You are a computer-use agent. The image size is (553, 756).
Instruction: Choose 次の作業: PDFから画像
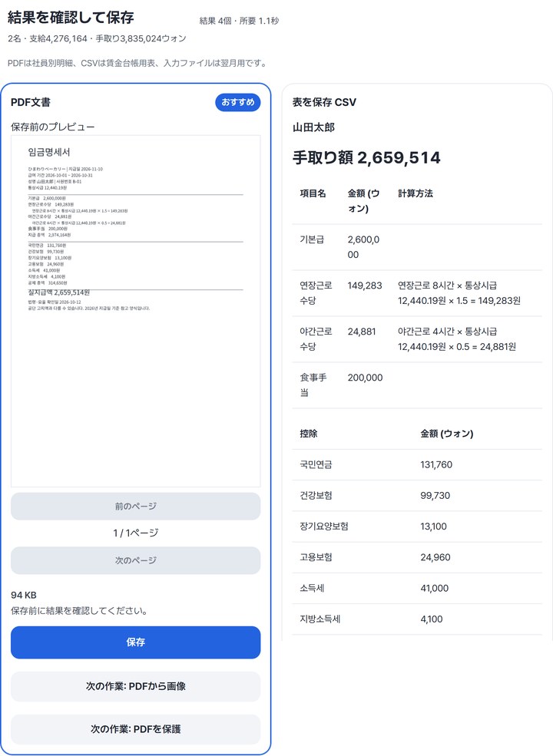point(136,686)
